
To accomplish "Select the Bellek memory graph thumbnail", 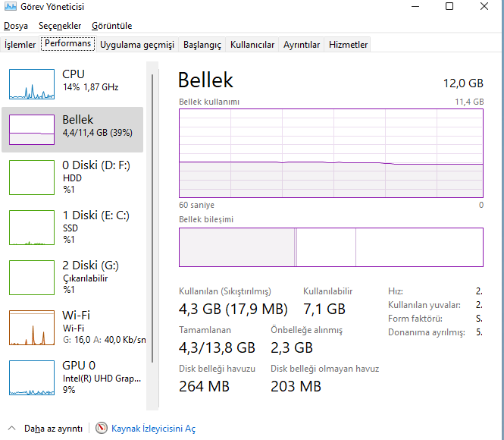I will click(x=32, y=130).
